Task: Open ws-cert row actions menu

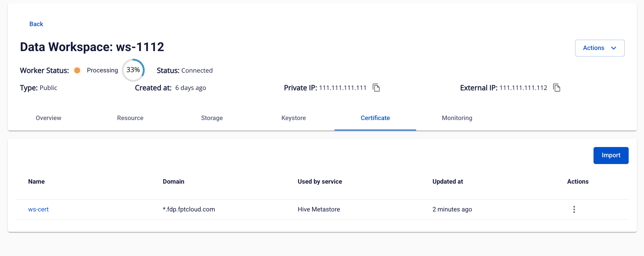Action: click(x=574, y=209)
